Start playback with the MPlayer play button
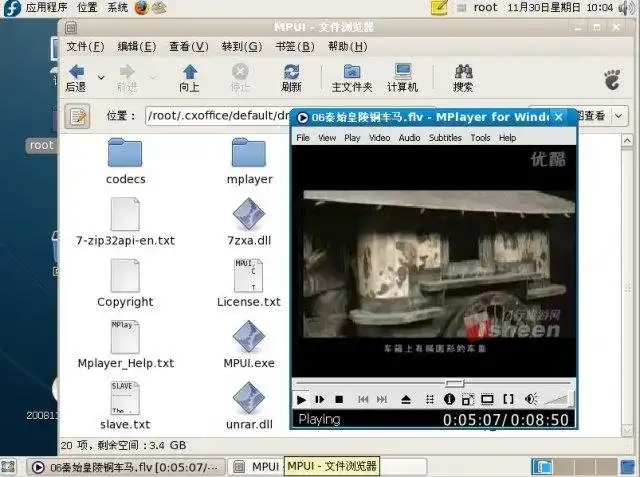This screenshot has height=477, width=640. (x=301, y=399)
